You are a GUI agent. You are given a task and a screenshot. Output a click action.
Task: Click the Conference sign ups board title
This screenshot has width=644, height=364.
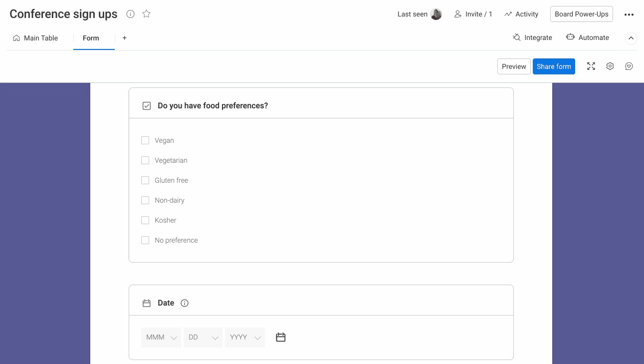63,14
